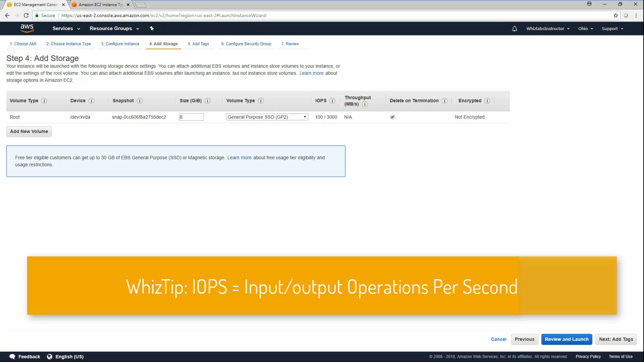Open the notifications bell icon
The image size is (644, 362).
tap(514, 29)
